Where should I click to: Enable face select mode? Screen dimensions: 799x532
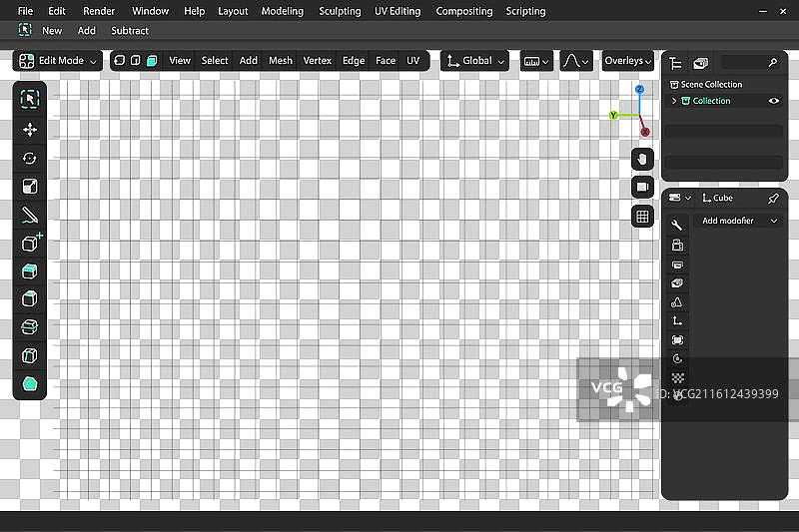click(x=152, y=61)
